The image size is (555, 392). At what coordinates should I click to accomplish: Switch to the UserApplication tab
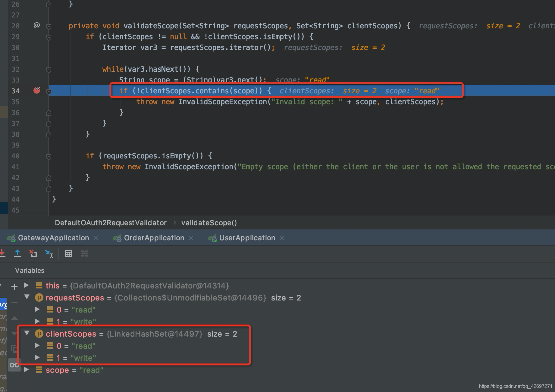coord(247,238)
